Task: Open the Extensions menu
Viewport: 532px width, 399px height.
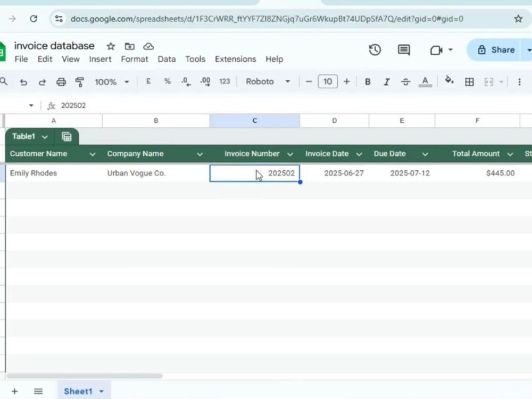Action: coord(236,59)
